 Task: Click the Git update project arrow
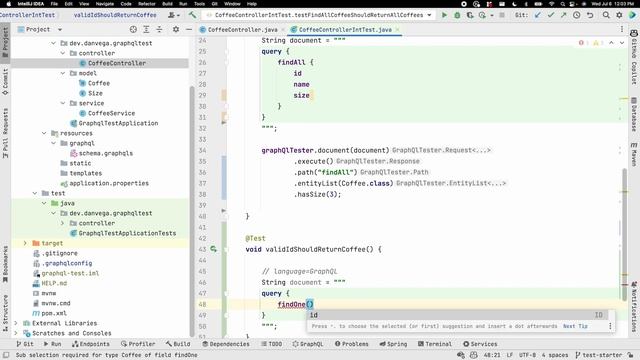538,15
